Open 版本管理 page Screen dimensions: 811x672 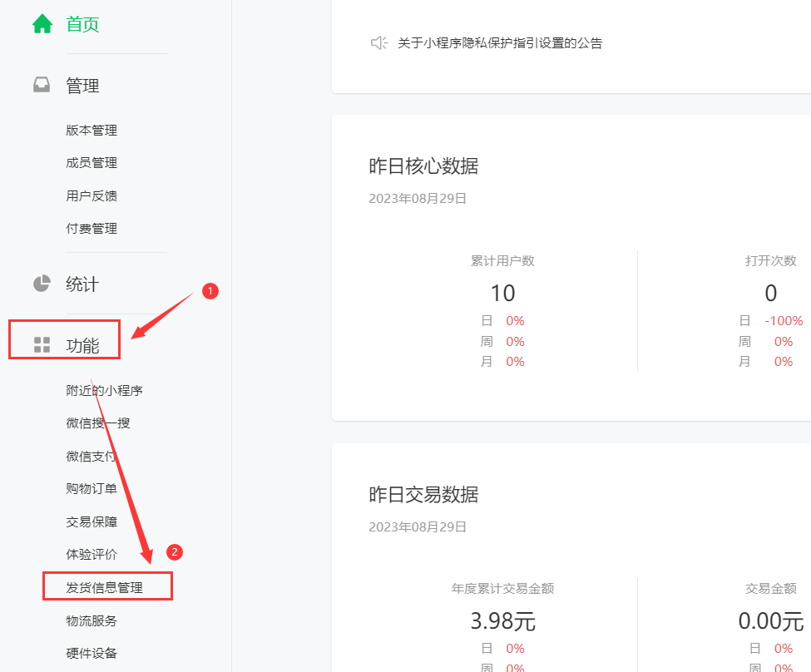click(x=91, y=131)
